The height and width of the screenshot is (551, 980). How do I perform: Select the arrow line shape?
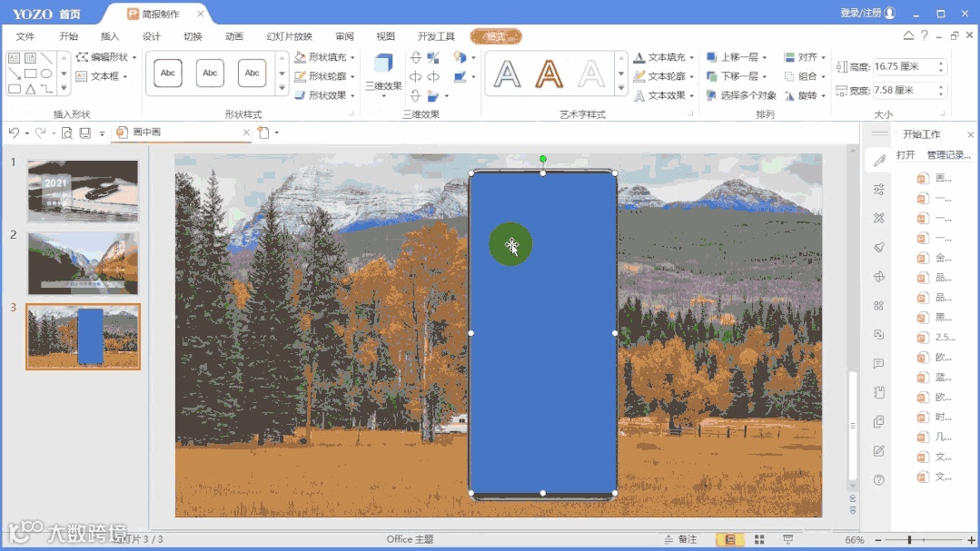14,74
